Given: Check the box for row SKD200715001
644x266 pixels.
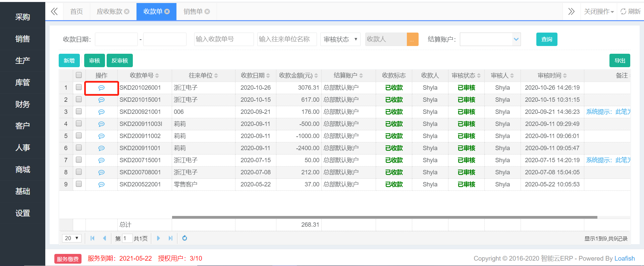Looking at the screenshot, I should coord(79,160).
